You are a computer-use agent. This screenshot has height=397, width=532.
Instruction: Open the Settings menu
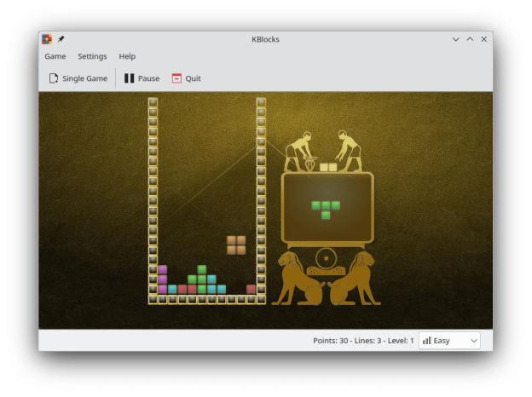tap(92, 56)
